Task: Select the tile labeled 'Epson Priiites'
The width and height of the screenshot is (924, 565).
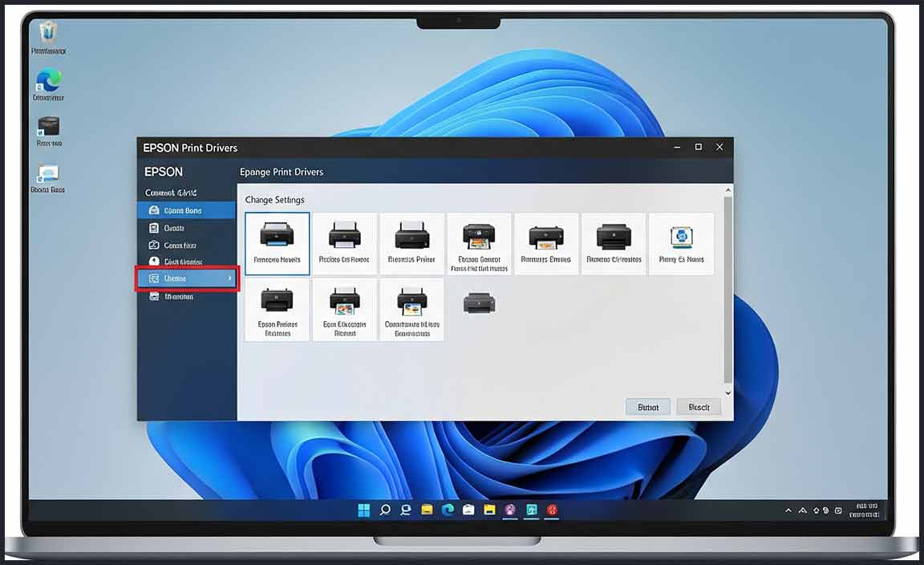Action: pos(277,310)
